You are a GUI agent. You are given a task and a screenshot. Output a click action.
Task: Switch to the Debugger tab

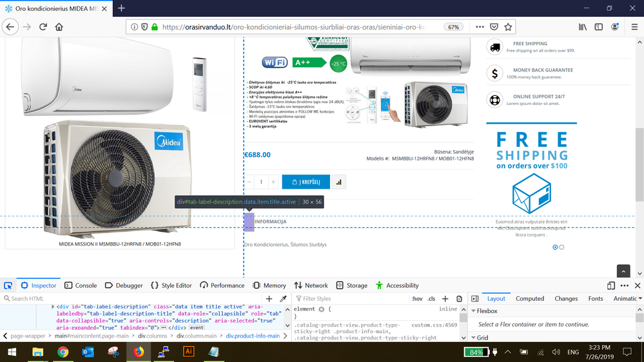pos(124,285)
